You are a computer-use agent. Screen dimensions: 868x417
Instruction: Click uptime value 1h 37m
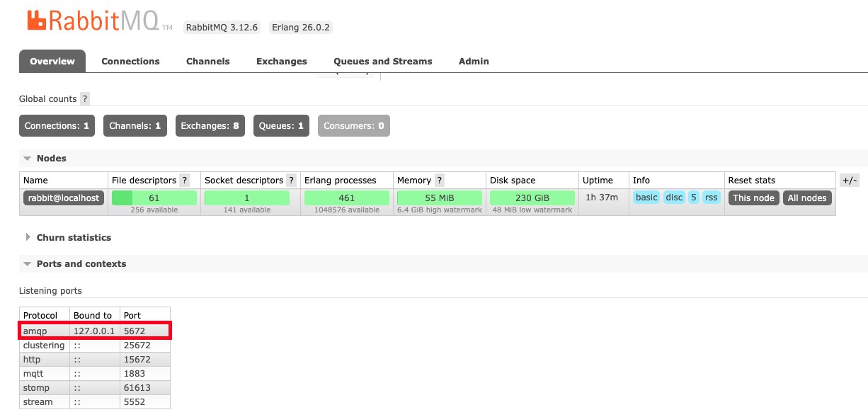(x=600, y=198)
